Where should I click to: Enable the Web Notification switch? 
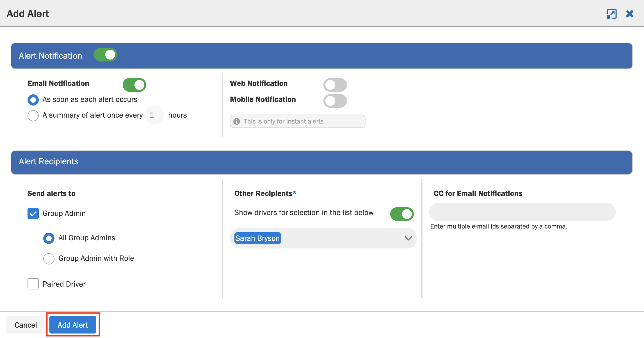[x=335, y=85]
